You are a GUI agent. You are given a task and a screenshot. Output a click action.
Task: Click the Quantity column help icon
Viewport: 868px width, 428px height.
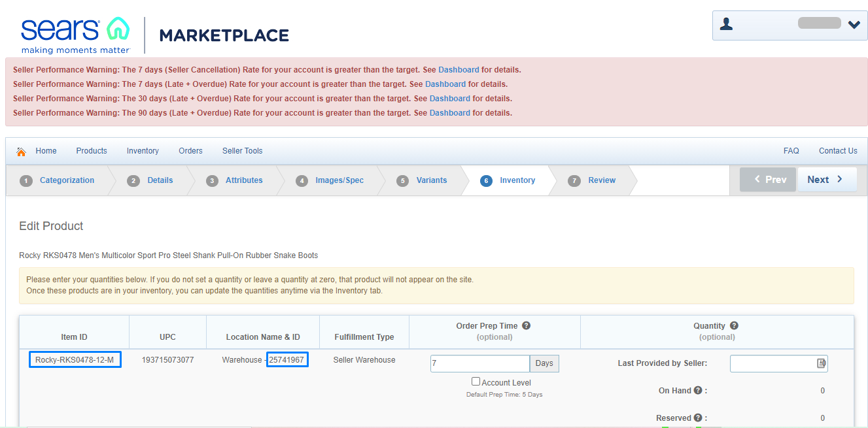point(734,325)
